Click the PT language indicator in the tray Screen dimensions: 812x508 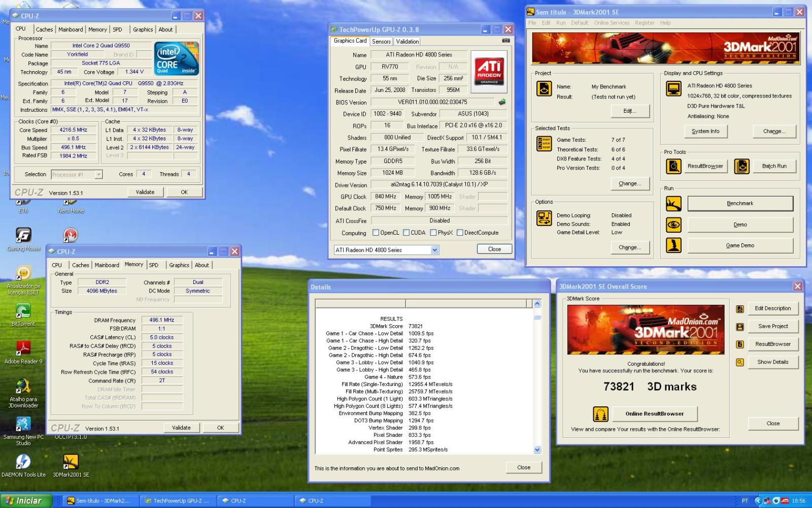pos(745,501)
